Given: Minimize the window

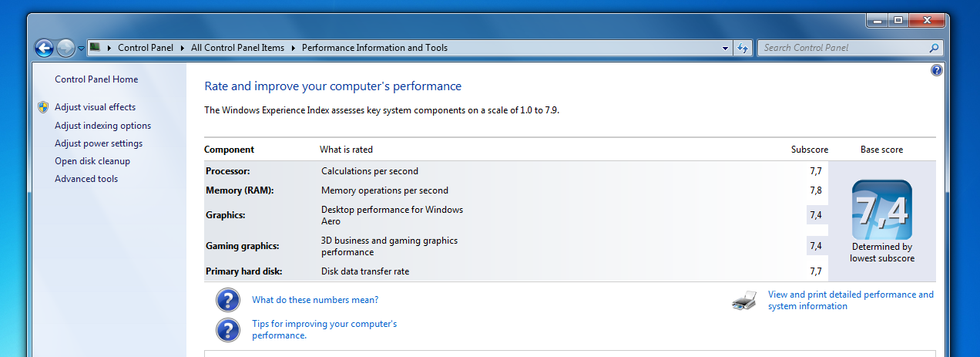Looking at the screenshot, I should click(x=877, y=21).
